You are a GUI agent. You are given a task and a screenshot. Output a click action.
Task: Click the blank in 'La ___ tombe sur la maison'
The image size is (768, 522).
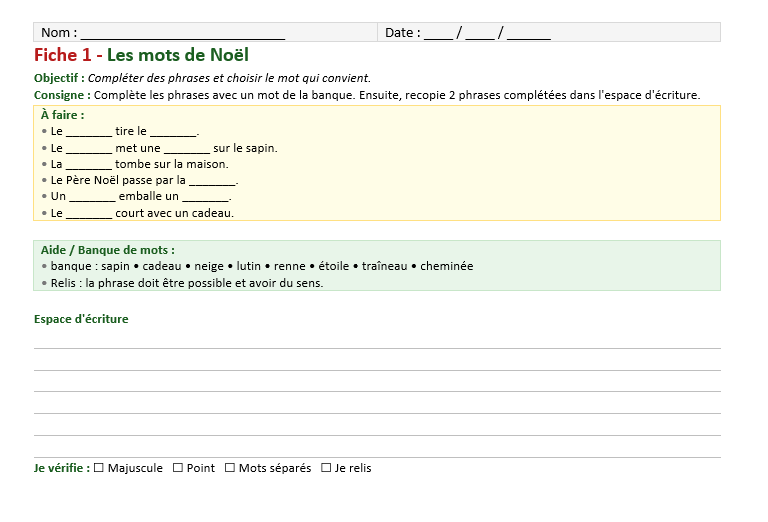[x=89, y=164]
